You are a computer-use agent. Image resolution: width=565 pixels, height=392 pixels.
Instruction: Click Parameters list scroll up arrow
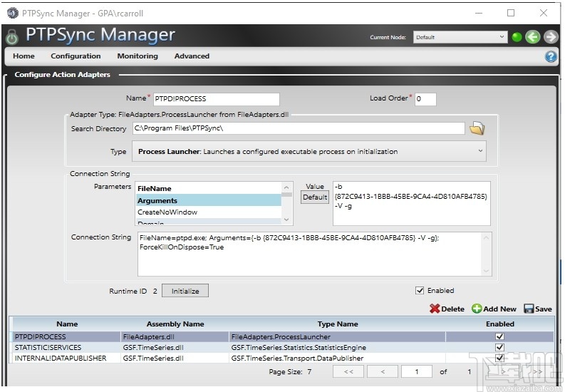point(286,187)
